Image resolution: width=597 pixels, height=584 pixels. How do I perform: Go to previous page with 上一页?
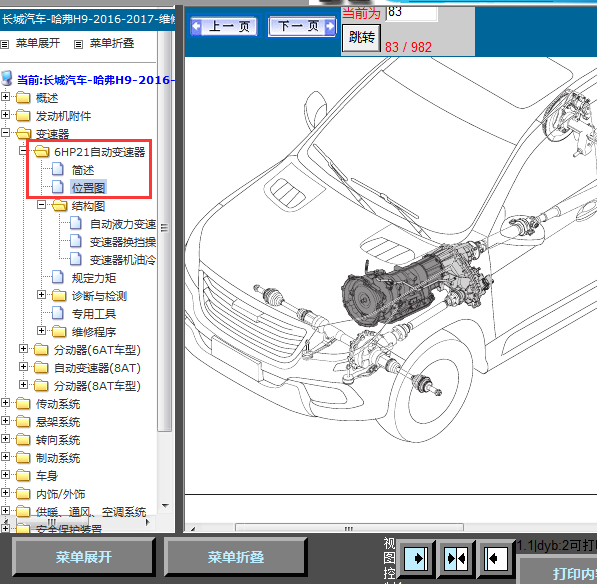(x=224, y=26)
